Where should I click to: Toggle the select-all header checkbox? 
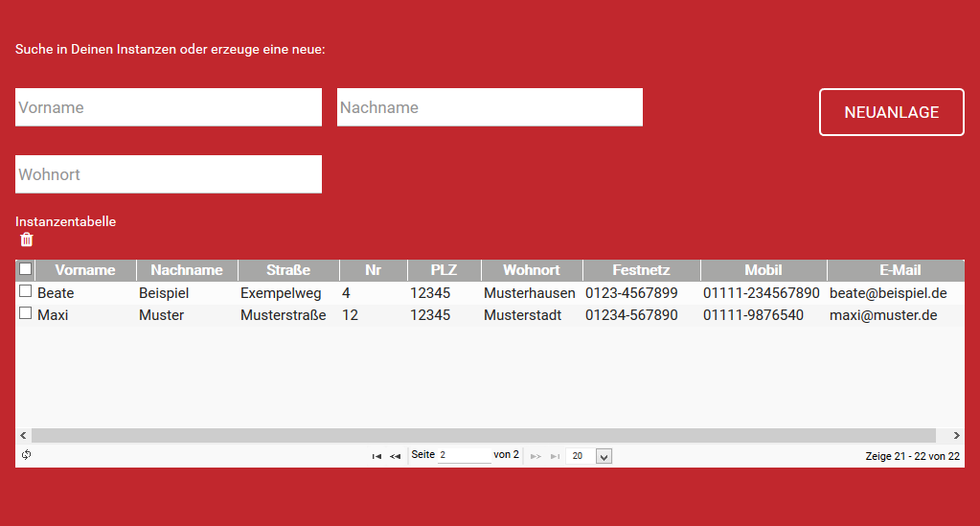pyautogui.click(x=26, y=269)
